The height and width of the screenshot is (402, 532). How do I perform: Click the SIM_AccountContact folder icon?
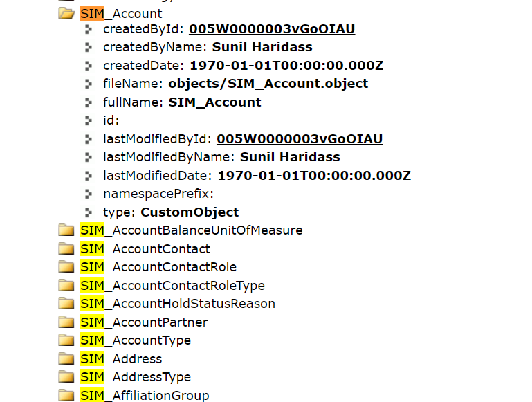click(x=66, y=248)
